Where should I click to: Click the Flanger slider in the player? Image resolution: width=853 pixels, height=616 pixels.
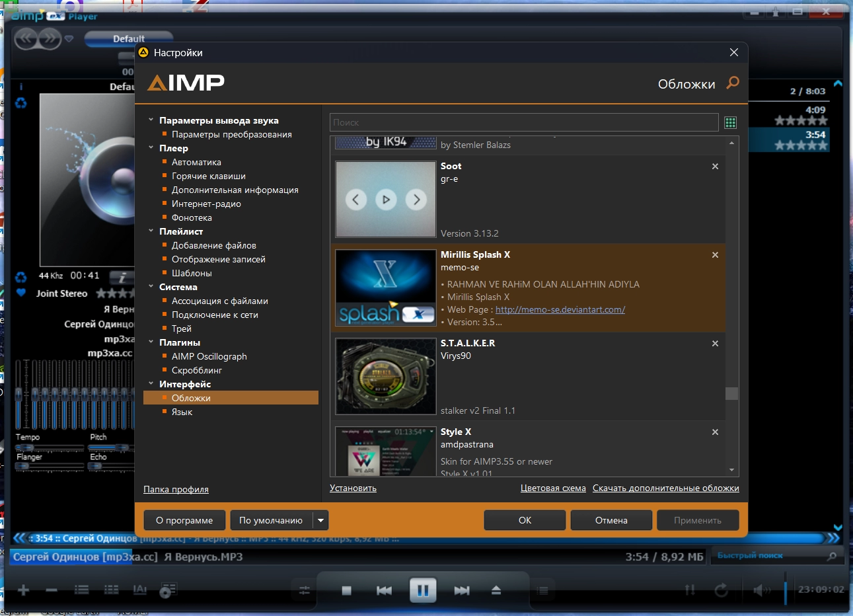click(50, 466)
